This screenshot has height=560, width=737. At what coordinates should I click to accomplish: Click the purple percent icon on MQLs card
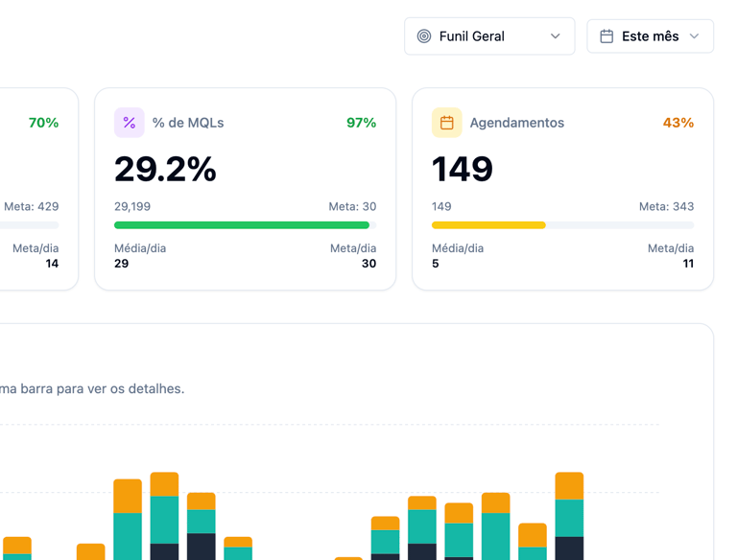130,123
